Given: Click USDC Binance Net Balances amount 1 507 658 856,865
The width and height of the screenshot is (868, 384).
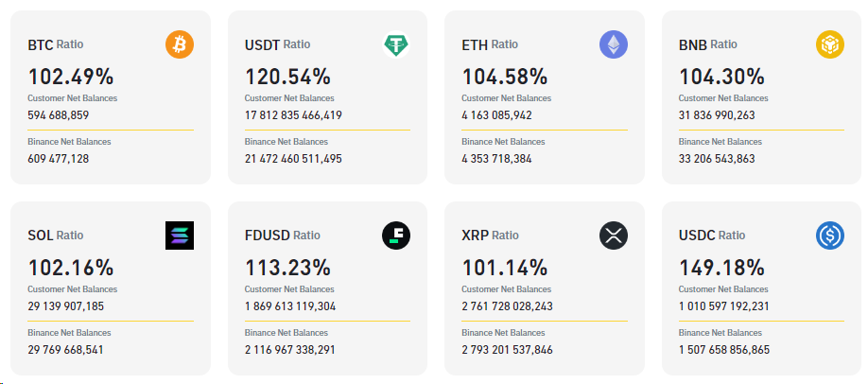Looking at the screenshot, I should tap(724, 350).
